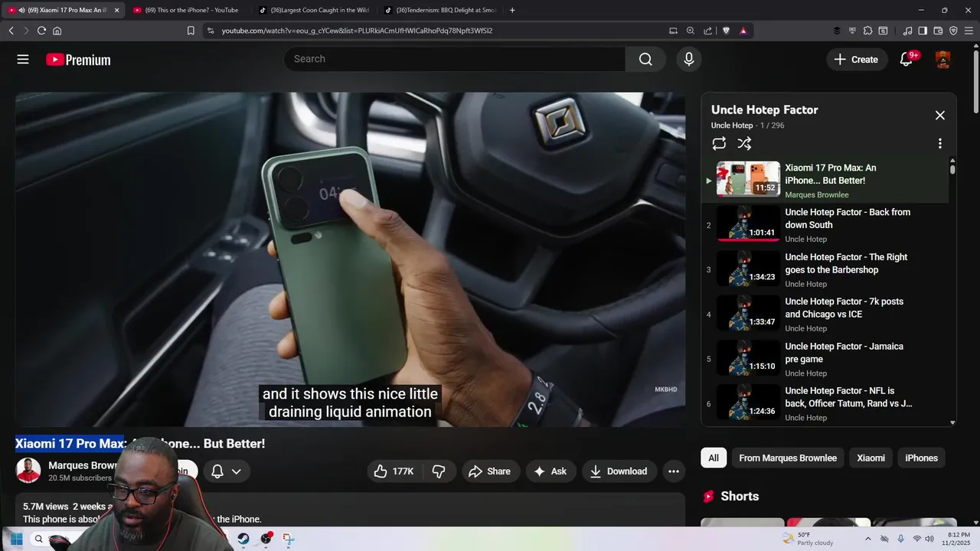980x551 pixels.
Task: Click the address bar URL
Action: 357,31
